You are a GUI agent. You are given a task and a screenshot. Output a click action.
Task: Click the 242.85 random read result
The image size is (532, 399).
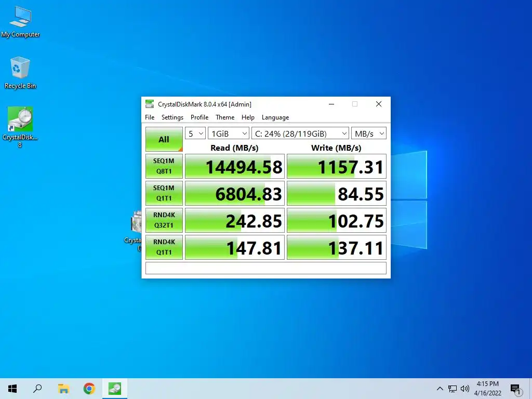(235, 220)
